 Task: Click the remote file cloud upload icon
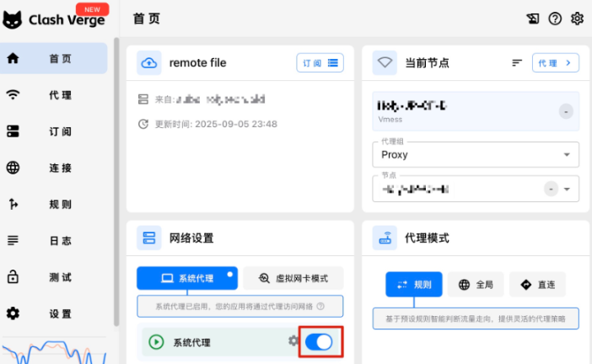[x=148, y=62]
